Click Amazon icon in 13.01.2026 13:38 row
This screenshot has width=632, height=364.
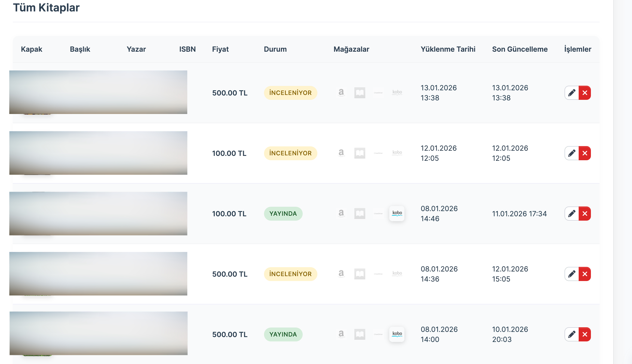pyautogui.click(x=341, y=92)
